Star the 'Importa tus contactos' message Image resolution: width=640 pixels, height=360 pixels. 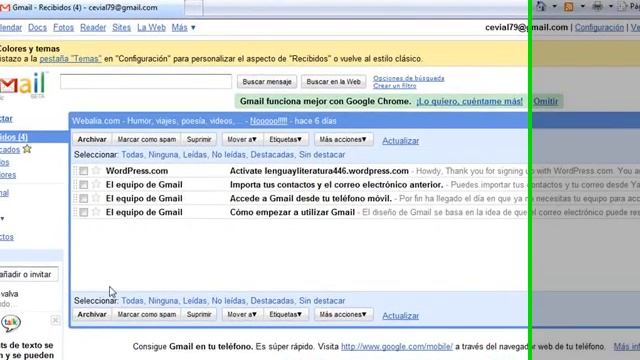[x=96, y=184]
